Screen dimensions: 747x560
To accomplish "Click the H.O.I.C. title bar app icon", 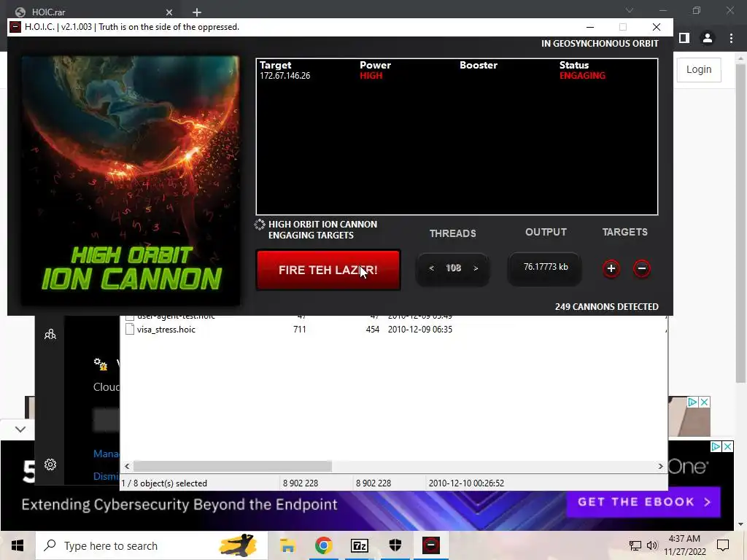I will click(x=16, y=27).
